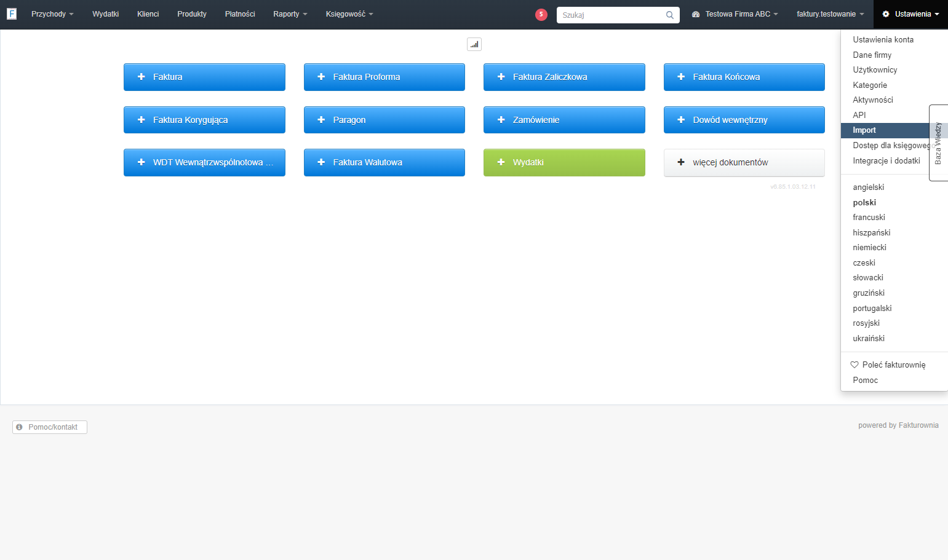Open the powered by Fakturownia link
The image size is (948, 560).
click(898, 425)
